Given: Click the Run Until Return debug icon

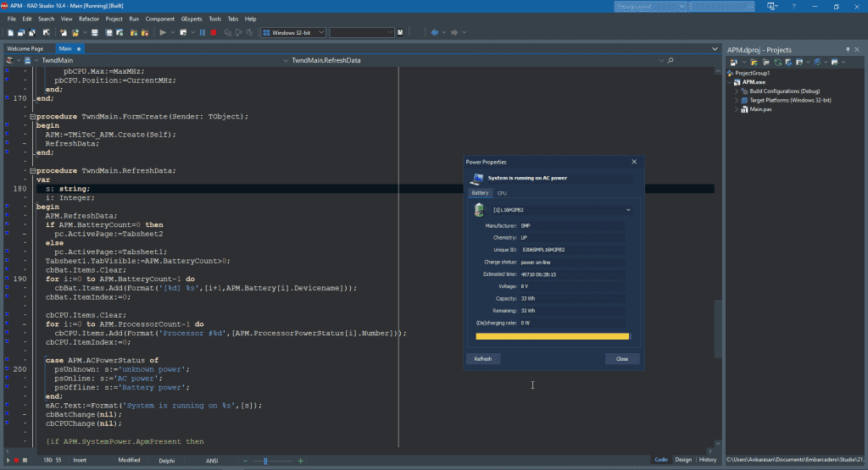Looking at the screenshot, I should point(250,33).
